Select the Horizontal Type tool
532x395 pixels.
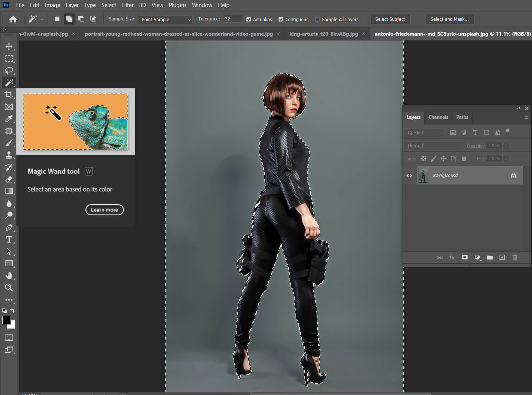click(x=9, y=239)
